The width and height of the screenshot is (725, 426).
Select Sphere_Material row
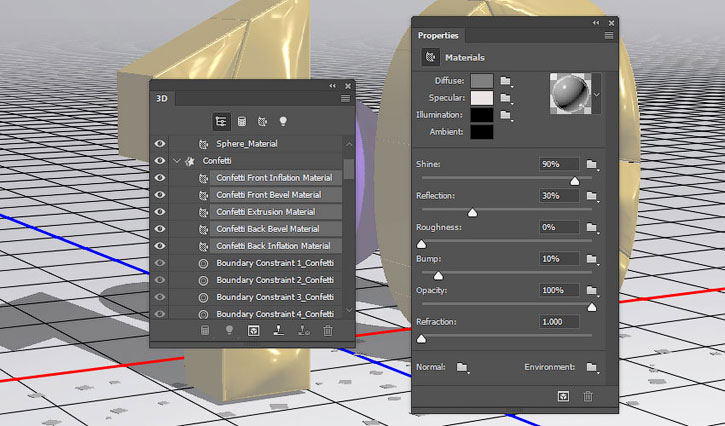[255, 144]
